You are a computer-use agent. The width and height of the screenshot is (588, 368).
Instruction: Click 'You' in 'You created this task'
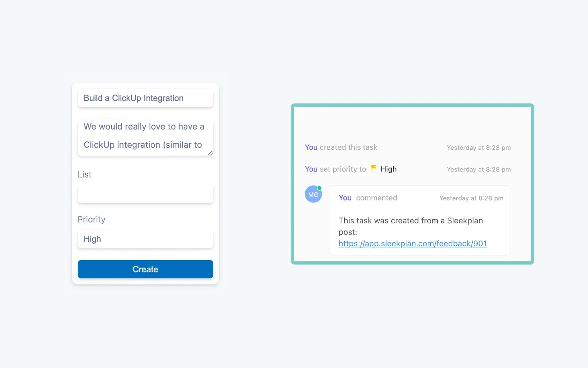pyautogui.click(x=311, y=147)
